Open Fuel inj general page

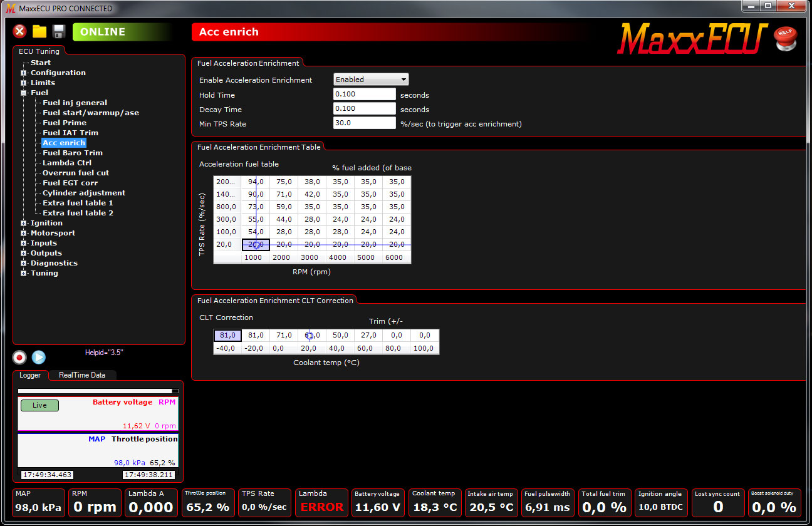(x=75, y=103)
